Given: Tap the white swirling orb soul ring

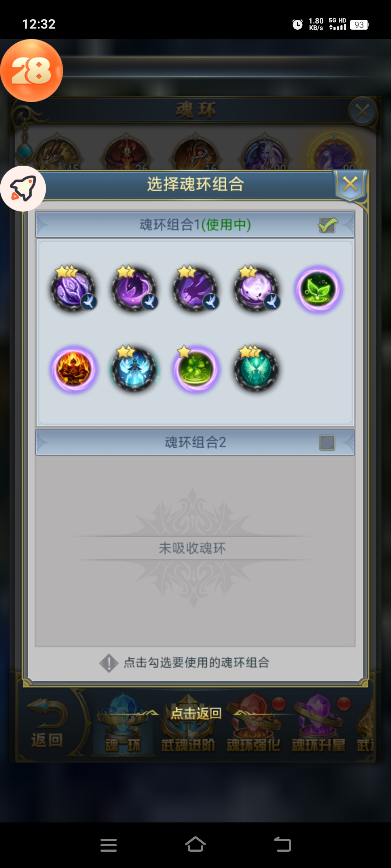Looking at the screenshot, I should pos(257,289).
